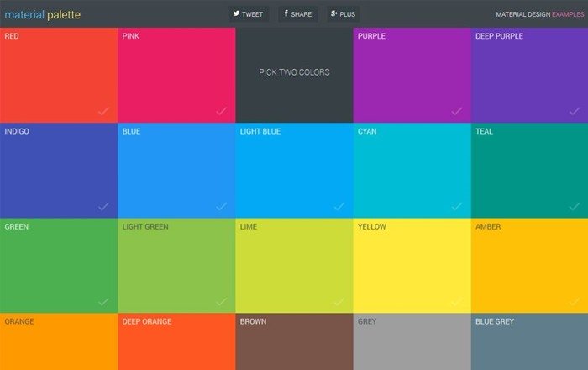Toggle the checkmark on the Lime tile

[x=339, y=301]
